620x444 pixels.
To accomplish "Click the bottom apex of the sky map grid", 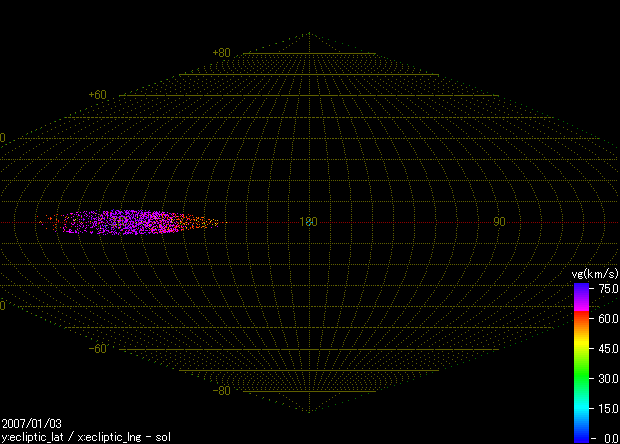I will [x=309, y=412].
